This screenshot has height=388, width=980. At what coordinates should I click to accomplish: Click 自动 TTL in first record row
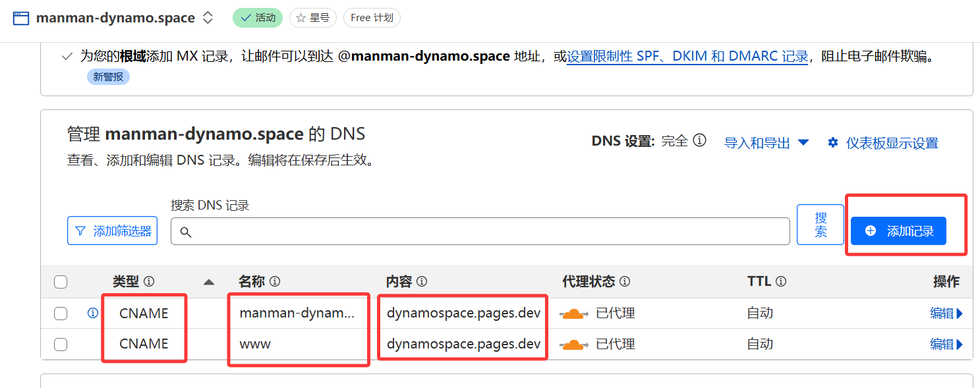click(x=760, y=314)
